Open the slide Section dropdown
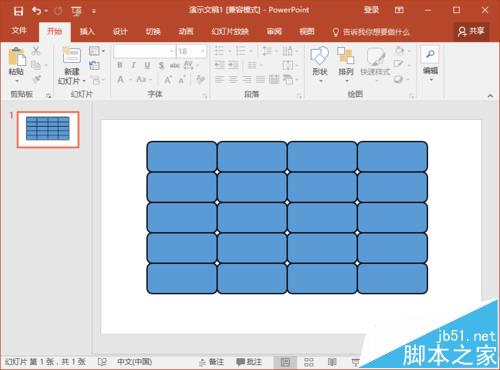 click(x=98, y=80)
